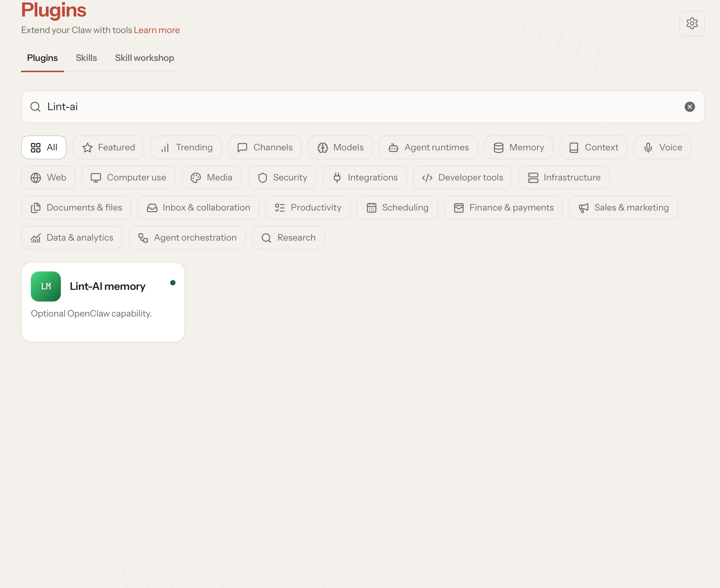Click the green status dot on Lint-AI memory
The width and height of the screenshot is (720, 588).
pos(173,283)
